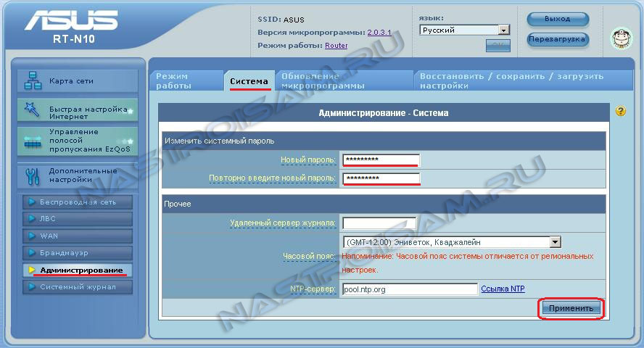Image resolution: width=644 pixels, height=348 pixels.
Task: Select Брандмауэр in the sidebar menu
Action: pyautogui.click(x=78, y=253)
